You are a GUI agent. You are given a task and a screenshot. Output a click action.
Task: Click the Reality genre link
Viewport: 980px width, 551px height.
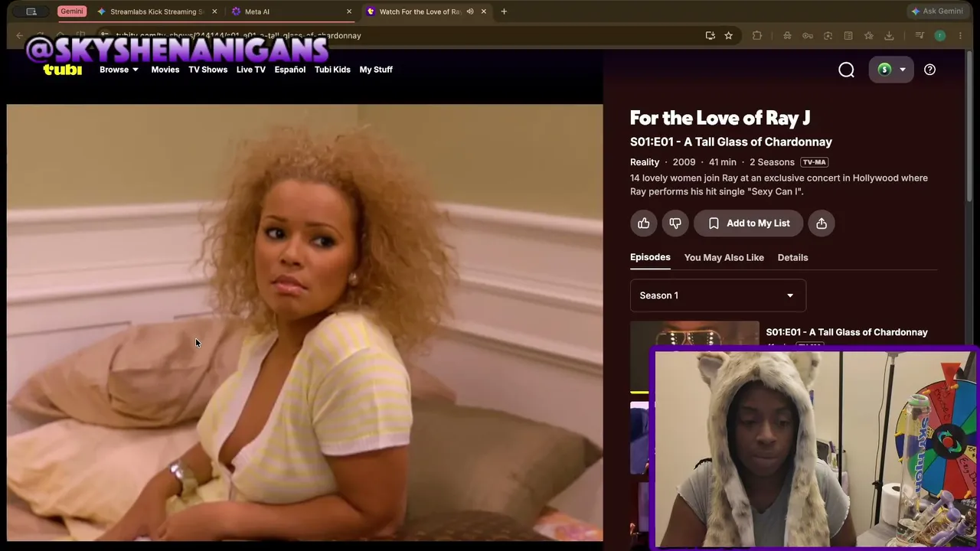[645, 162]
